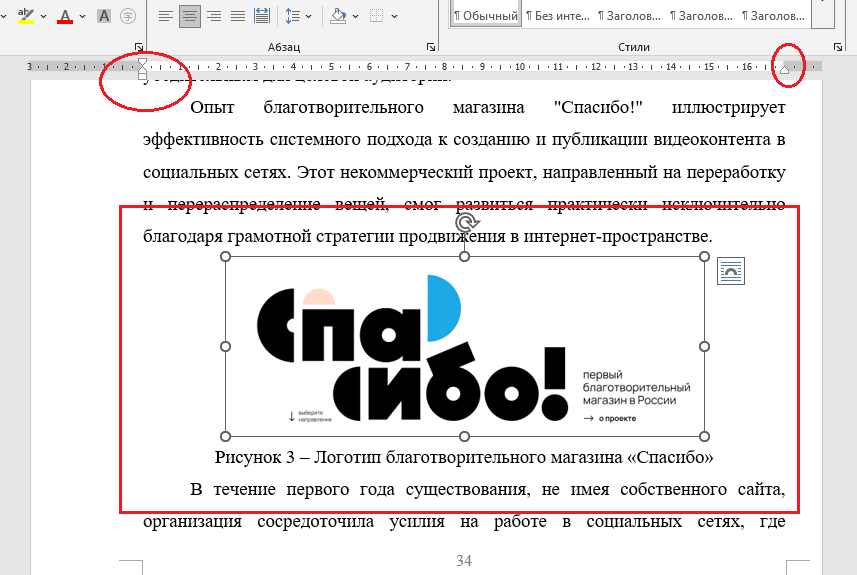Viewport: 857px width, 575px height.
Task: Open the Font dialog launcher
Action: tap(139, 48)
